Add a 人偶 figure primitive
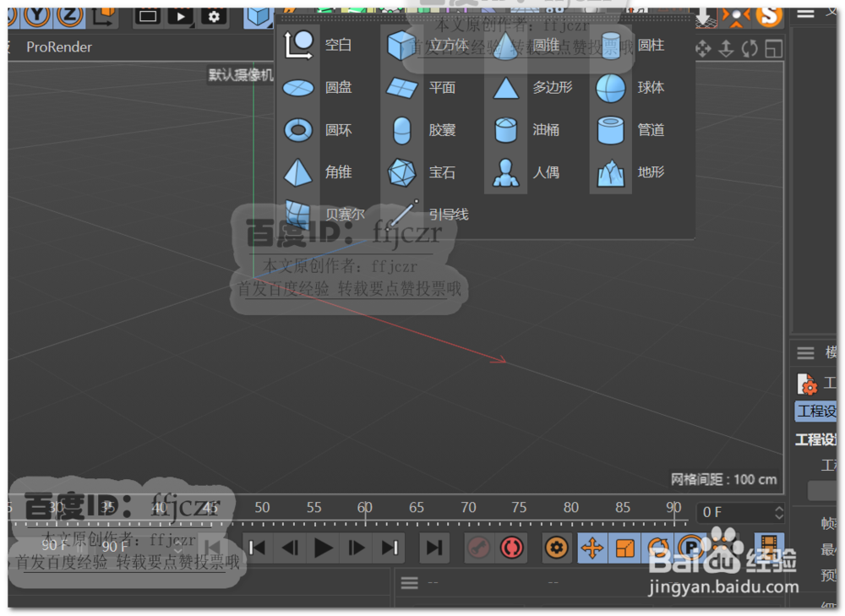845x616 pixels. point(505,172)
